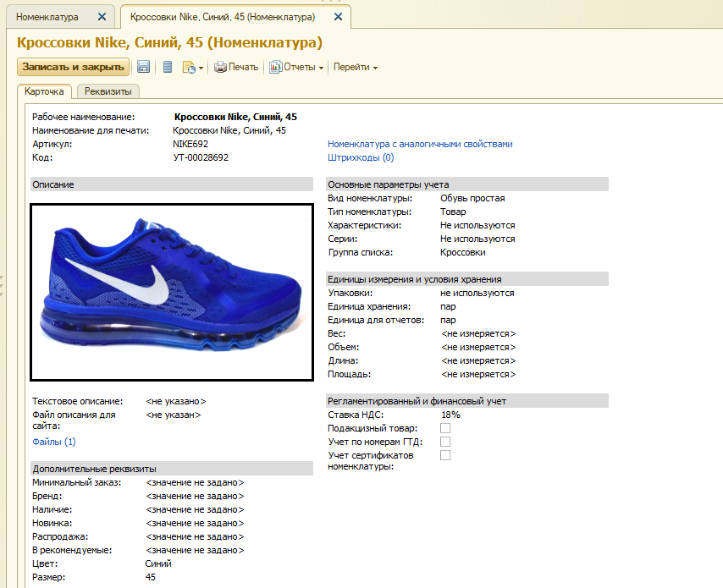Click the list icon next to save
The height and width of the screenshot is (588, 723).
pyautogui.click(x=168, y=67)
